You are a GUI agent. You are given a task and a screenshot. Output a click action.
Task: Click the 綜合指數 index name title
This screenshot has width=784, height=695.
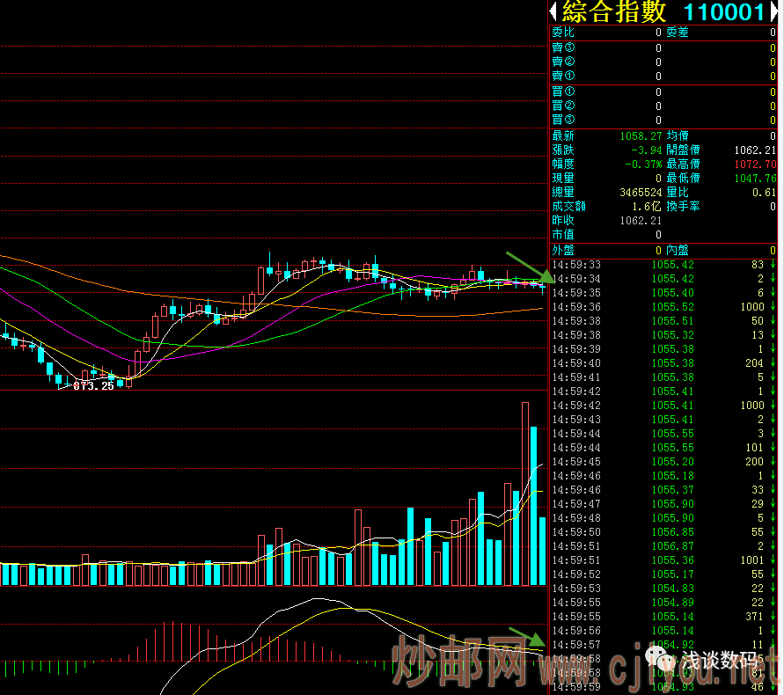click(615, 12)
